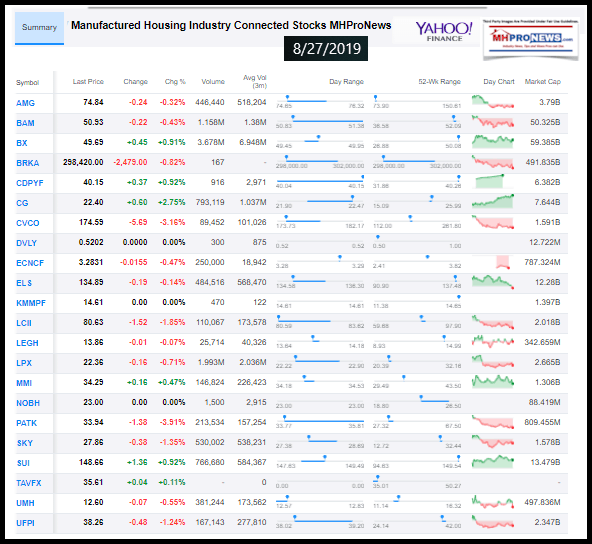Select UMH market cap 497.836M
The image size is (592, 544).
pyautogui.click(x=543, y=502)
